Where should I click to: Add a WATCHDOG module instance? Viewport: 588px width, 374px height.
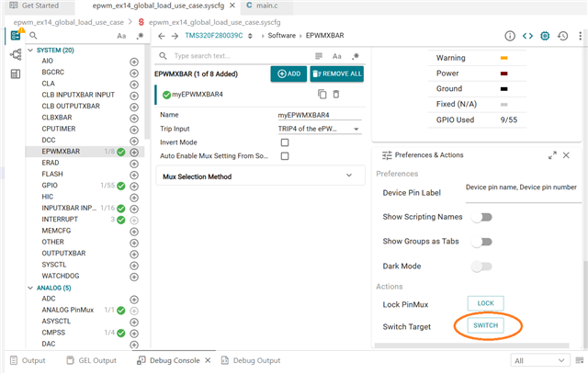[134, 277]
